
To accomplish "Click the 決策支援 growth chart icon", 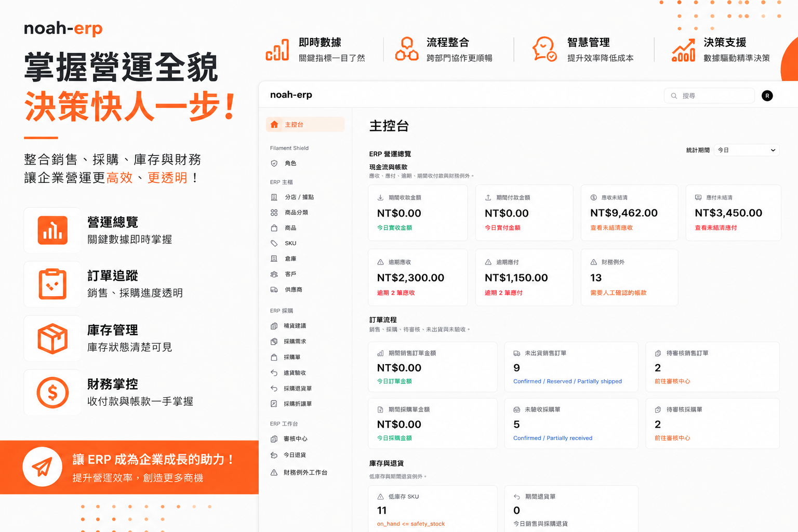I will (x=683, y=50).
